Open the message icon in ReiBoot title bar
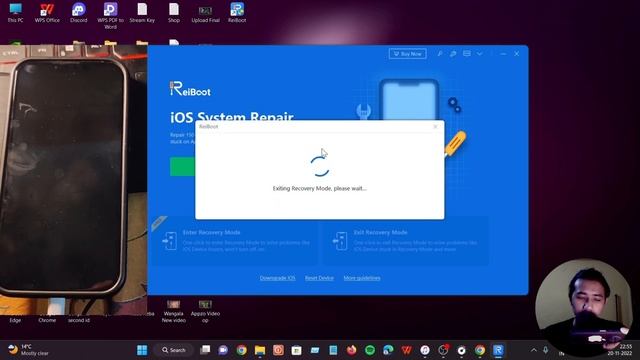This screenshot has width=640, height=360. pos(467,53)
